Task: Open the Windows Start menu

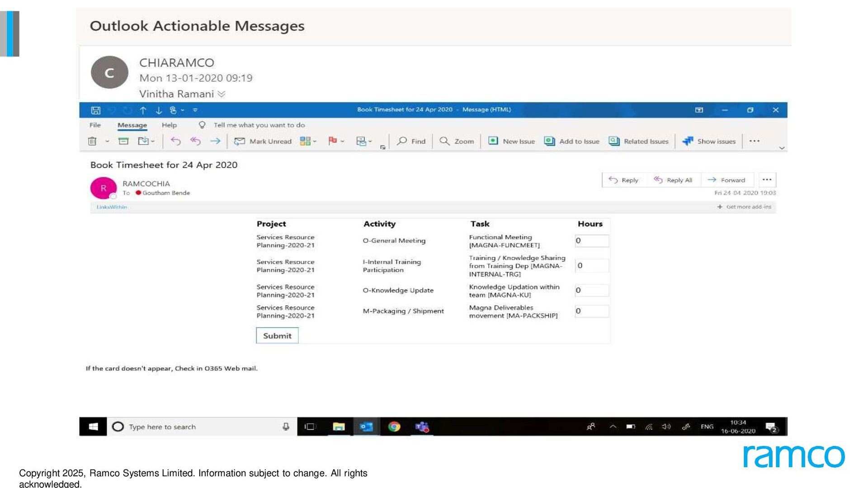Action: point(93,427)
